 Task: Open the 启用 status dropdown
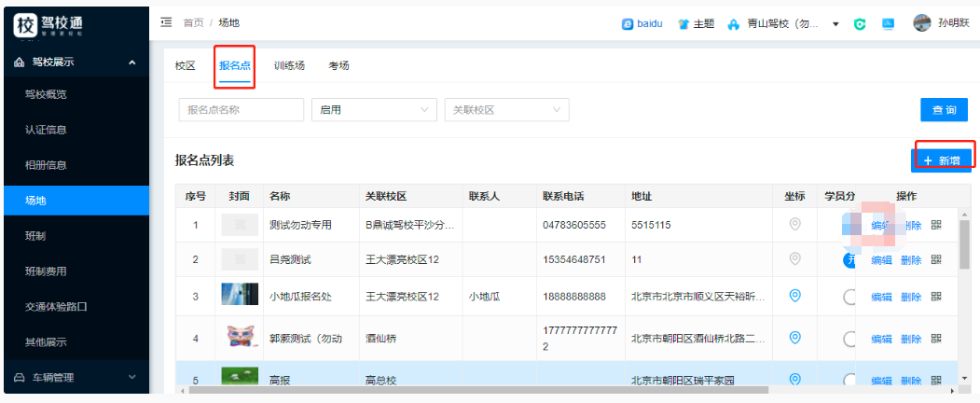point(374,109)
